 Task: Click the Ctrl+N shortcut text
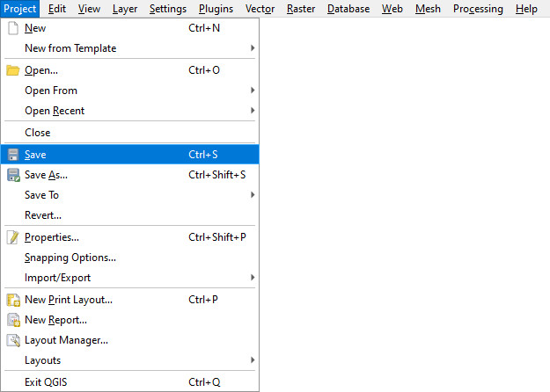click(204, 28)
